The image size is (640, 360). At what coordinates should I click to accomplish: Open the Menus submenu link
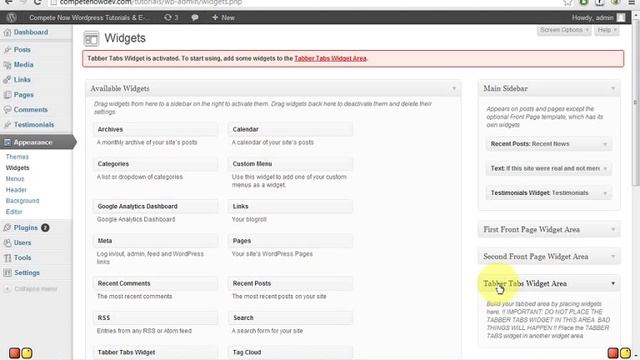click(15, 179)
